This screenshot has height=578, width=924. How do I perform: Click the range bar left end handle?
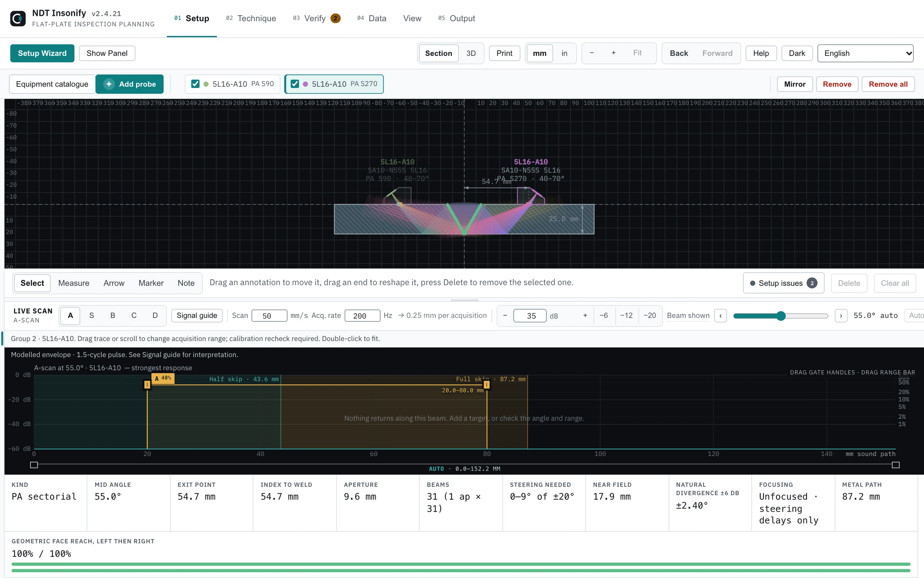coord(34,465)
